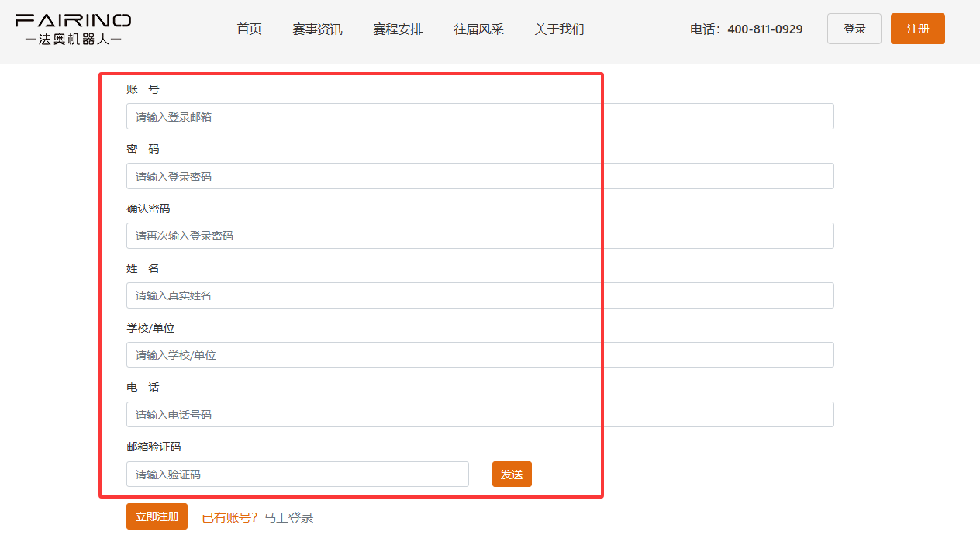Click the 请输入登录密码 password field

480,176
